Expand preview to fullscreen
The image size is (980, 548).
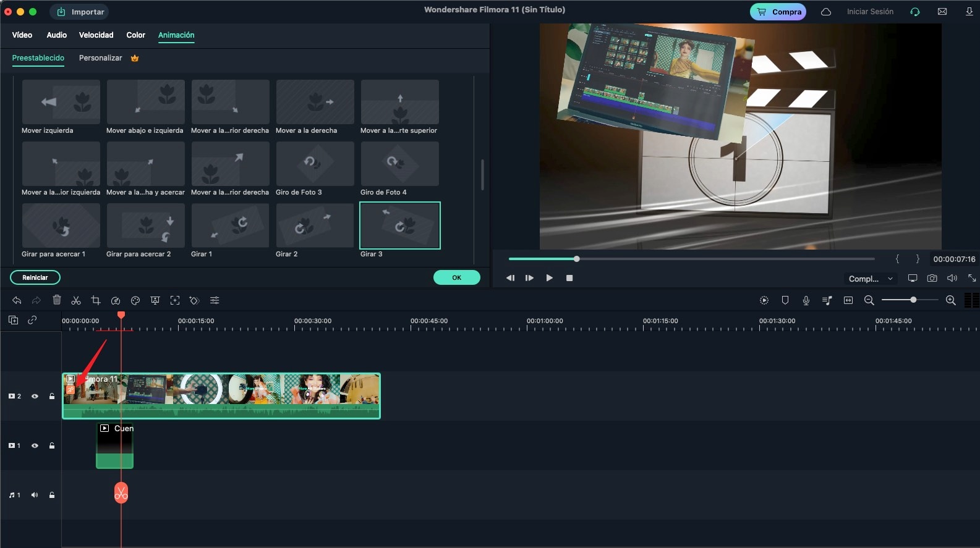(972, 278)
